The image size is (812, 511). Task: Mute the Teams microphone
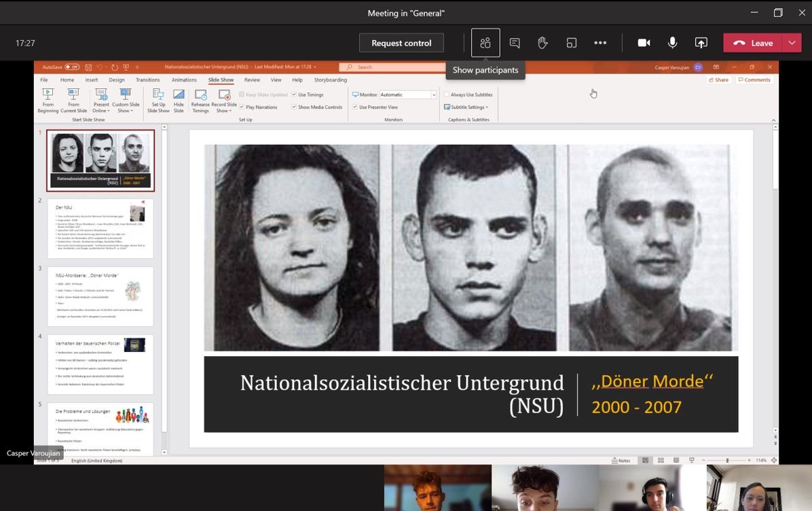[x=672, y=43]
